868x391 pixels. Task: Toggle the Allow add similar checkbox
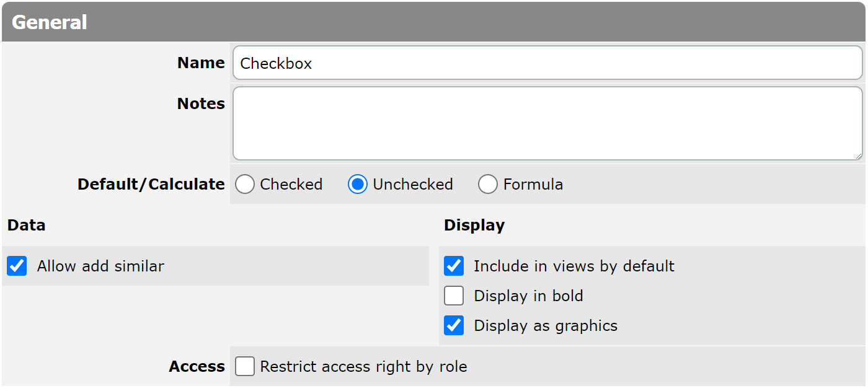tap(17, 266)
